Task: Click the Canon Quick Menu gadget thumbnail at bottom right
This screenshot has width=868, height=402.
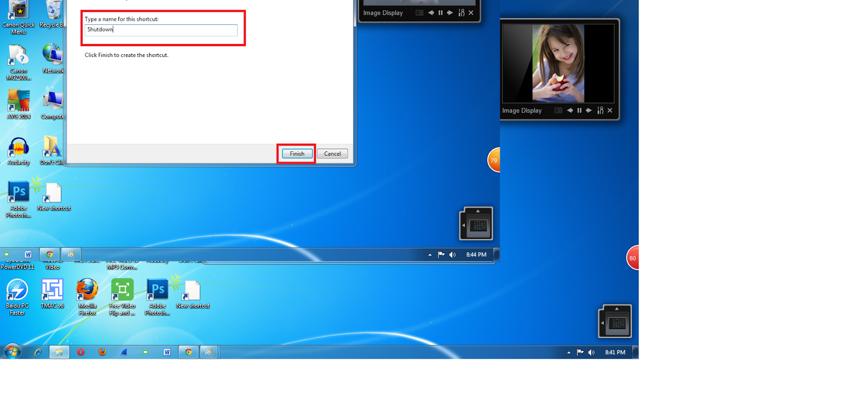Action: (x=615, y=322)
